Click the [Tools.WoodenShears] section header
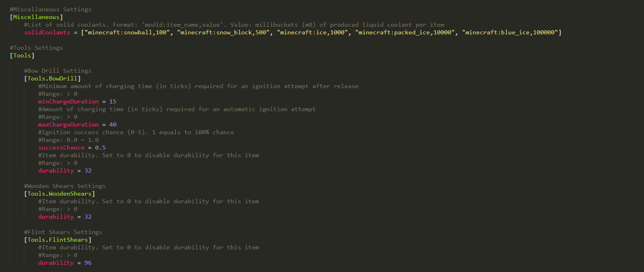The height and width of the screenshot is (272, 644). (60, 194)
